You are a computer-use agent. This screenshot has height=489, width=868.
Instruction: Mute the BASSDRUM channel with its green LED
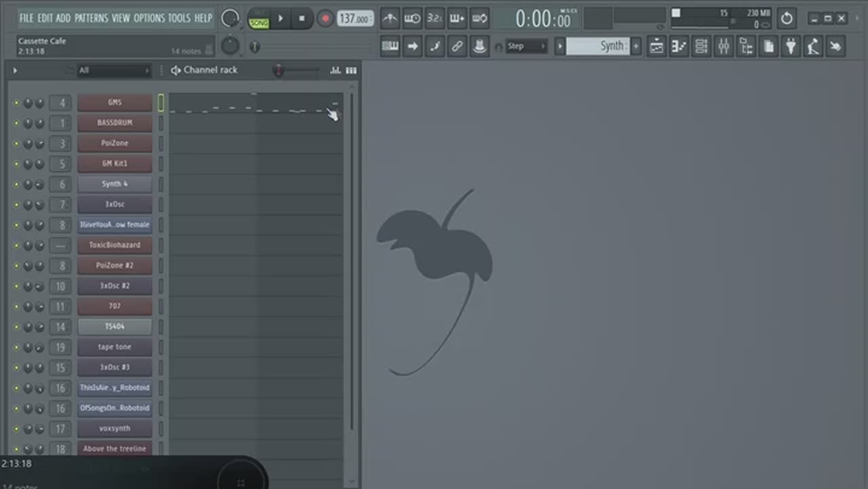16,123
